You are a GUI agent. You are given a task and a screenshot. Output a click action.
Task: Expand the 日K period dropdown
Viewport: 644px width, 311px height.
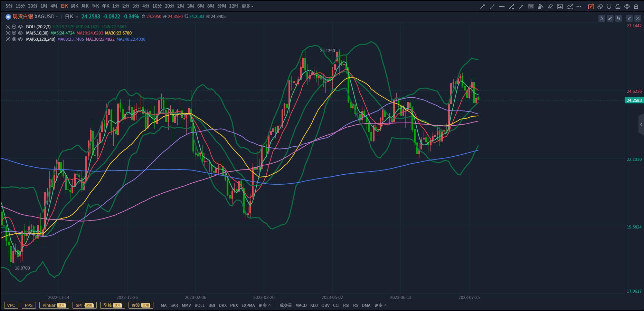77,17
